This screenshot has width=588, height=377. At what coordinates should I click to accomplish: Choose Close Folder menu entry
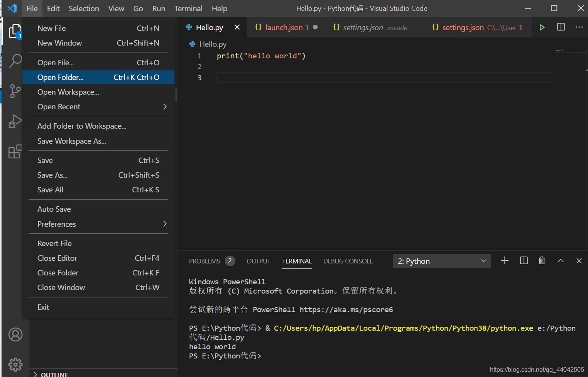(98, 273)
